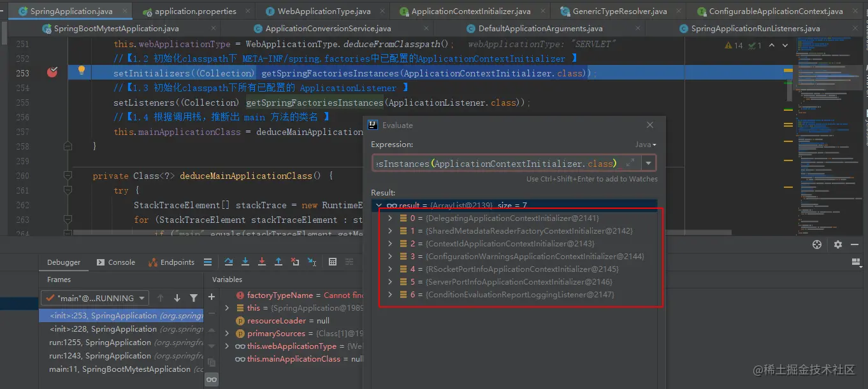
Task: Switch to application.properties tab
Action: [x=194, y=11]
